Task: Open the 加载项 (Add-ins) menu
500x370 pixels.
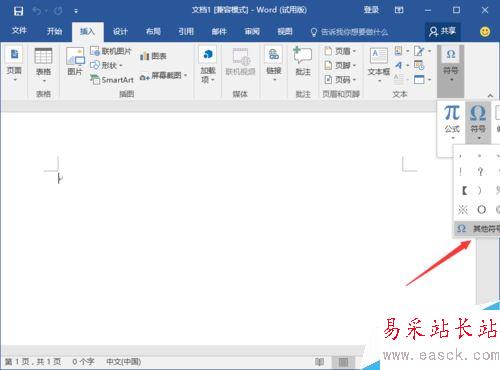Action: pyautogui.click(x=208, y=65)
